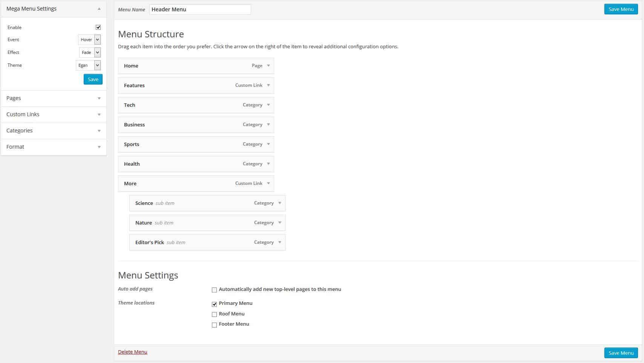644x363 pixels.
Task: Expand the Sports menu item arrow
Action: pyautogui.click(x=268, y=144)
